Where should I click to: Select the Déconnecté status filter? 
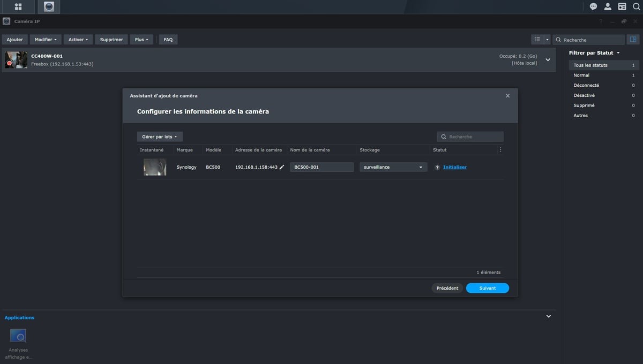[x=586, y=85]
